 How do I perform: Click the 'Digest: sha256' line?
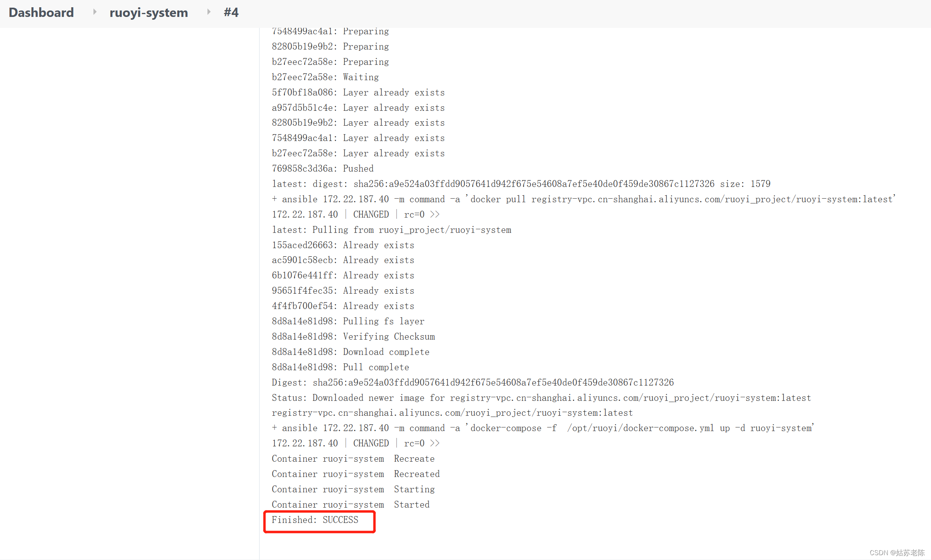pyautogui.click(x=473, y=382)
